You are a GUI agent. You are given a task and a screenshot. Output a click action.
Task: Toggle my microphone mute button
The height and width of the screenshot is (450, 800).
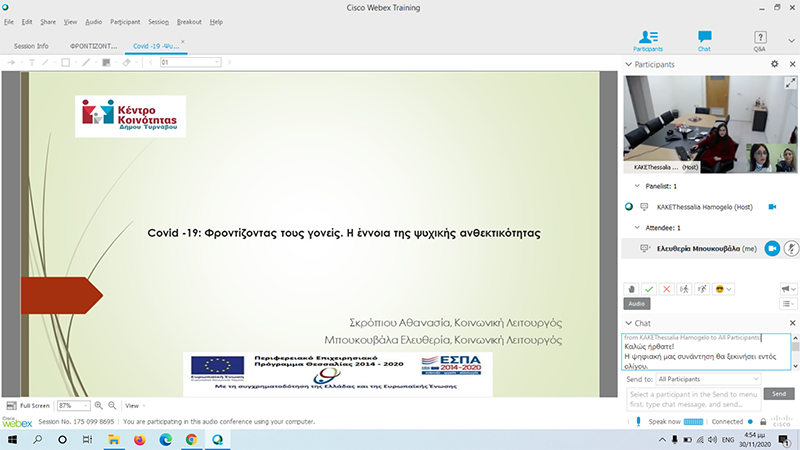[790, 248]
